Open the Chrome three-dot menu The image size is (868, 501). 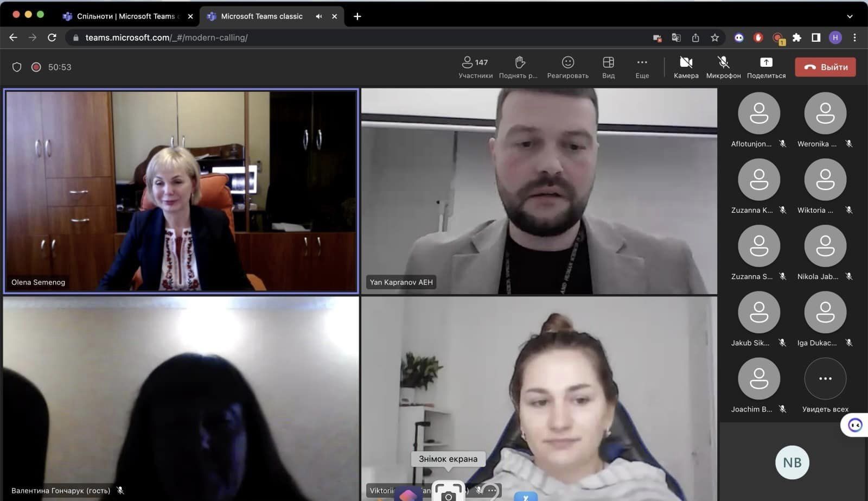pyautogui.click(x=854, y=37)
